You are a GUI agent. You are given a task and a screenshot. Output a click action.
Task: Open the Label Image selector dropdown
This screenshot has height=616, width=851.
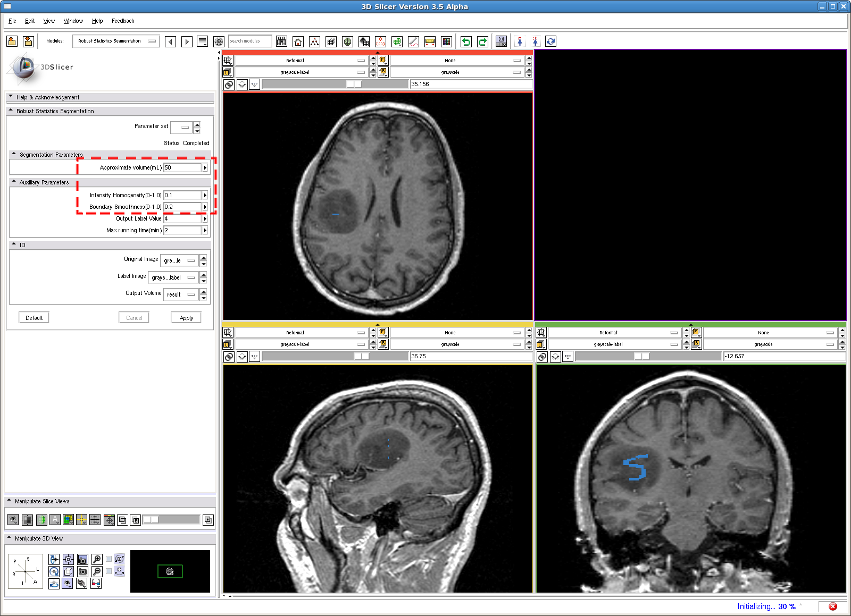(x=173, y=277)
